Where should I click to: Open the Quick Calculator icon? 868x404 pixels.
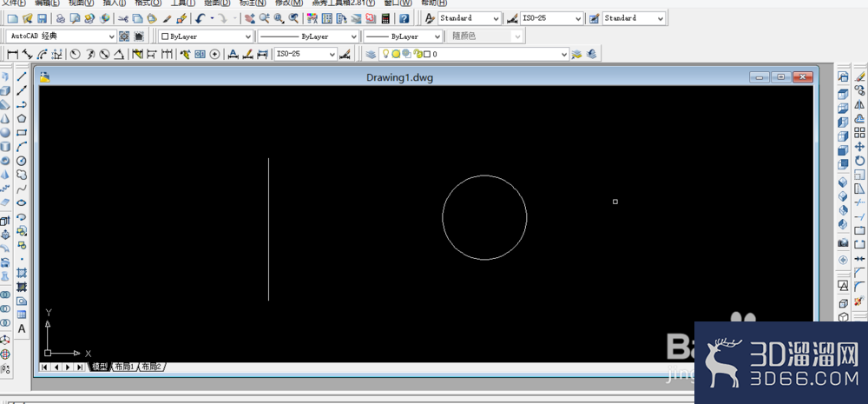point(386,18)
